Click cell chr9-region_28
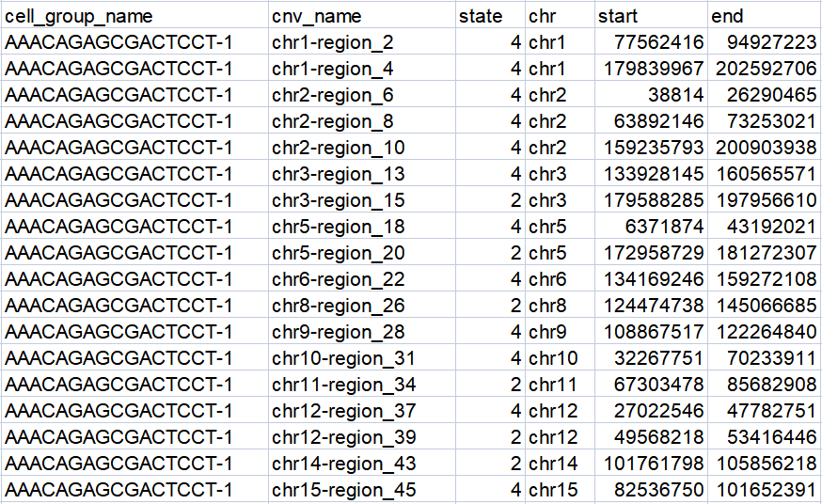 (x=362, y=331)
